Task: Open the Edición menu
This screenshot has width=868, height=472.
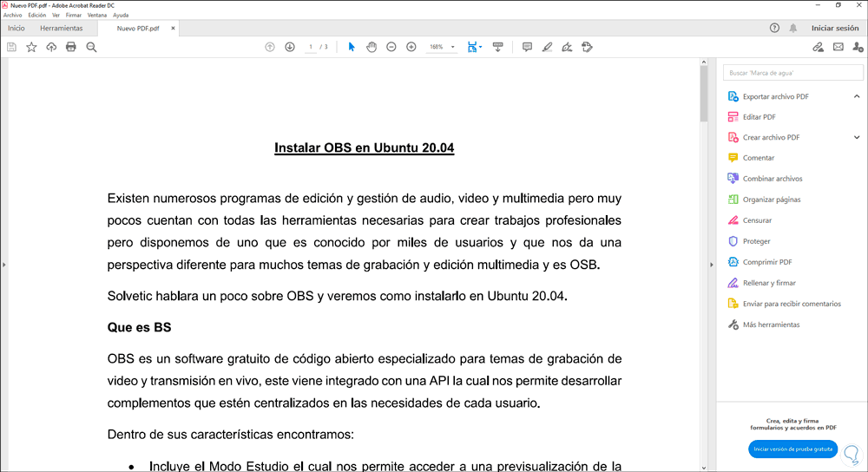Action: pos(37,16)
